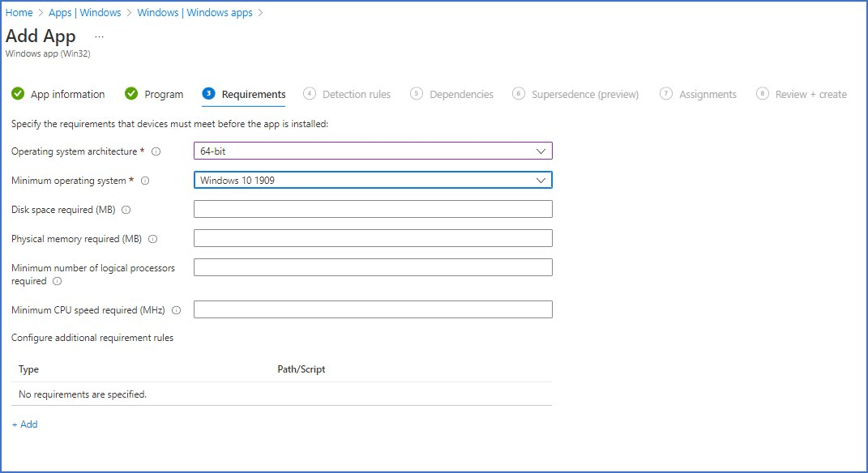Viewport: 868px width, 473px height.
Task: Open the Assignments step tab
Action: point(707,94)
